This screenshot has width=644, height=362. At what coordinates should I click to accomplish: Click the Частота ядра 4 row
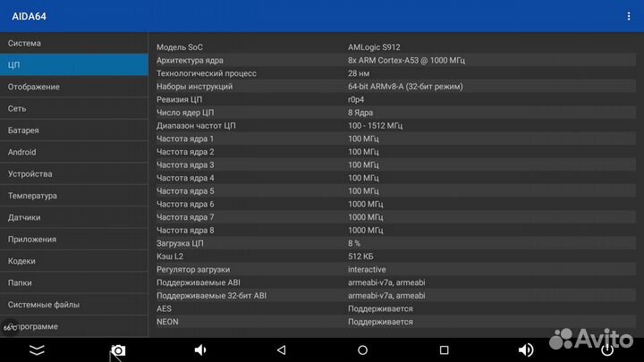click(395, 178)
